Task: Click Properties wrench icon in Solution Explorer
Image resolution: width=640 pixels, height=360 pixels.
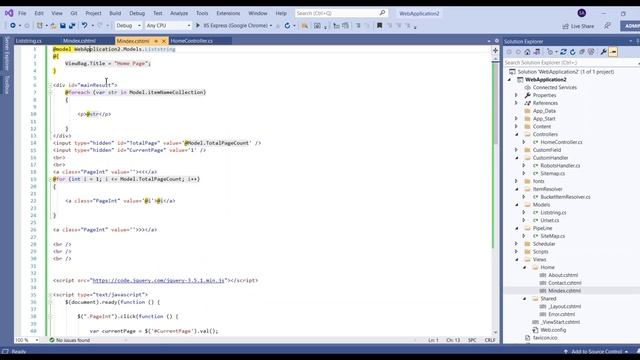Action: [603, 52]
